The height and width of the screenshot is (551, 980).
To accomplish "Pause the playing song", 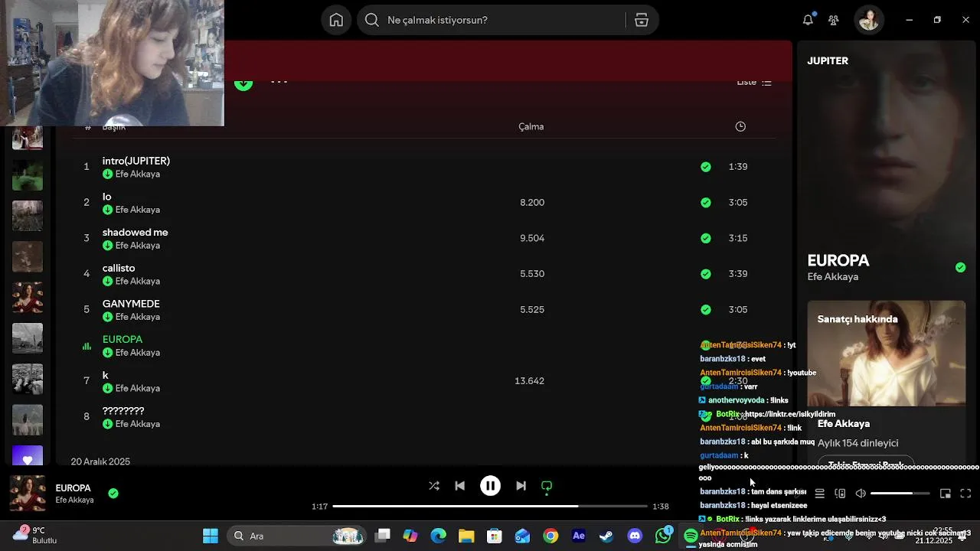I will click(x=490, y=486).
